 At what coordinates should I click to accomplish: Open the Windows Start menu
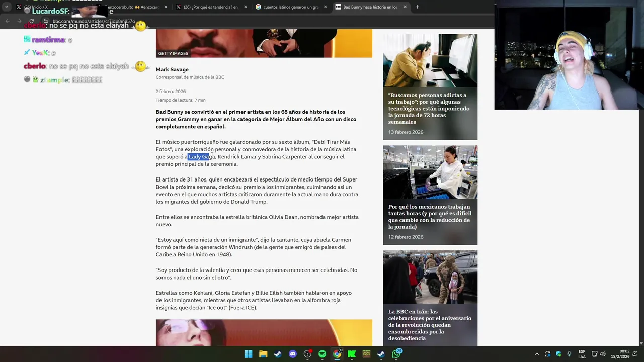pos(248,354)
